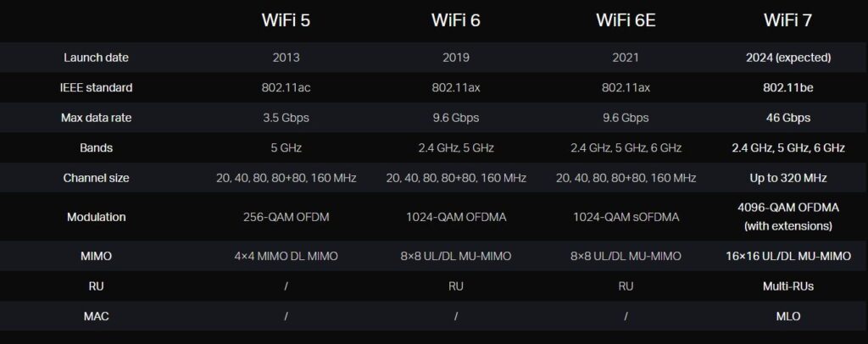Click the WiFi 6 column header
The height and width of the screenshot is (344, 868).
tap(455, 20)
